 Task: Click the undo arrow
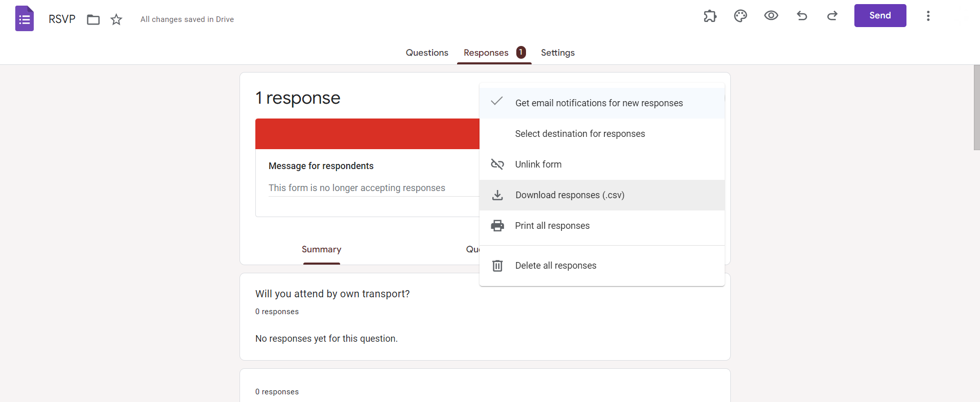802,16
